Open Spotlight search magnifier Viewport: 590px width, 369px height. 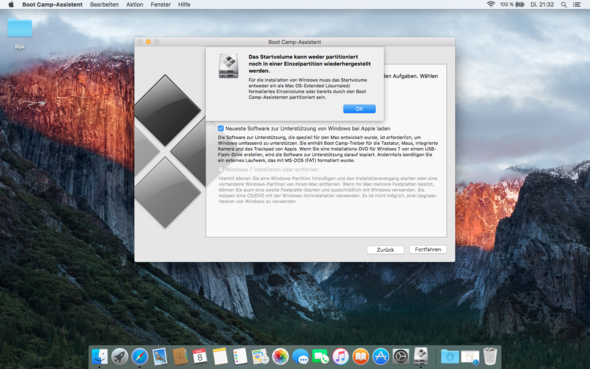(564, 5)
